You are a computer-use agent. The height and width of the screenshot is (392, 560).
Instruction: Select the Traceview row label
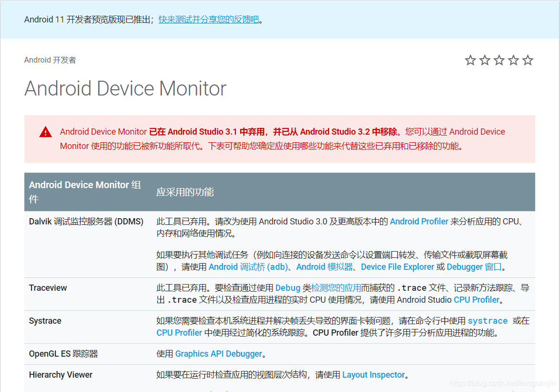click(48, 288)
